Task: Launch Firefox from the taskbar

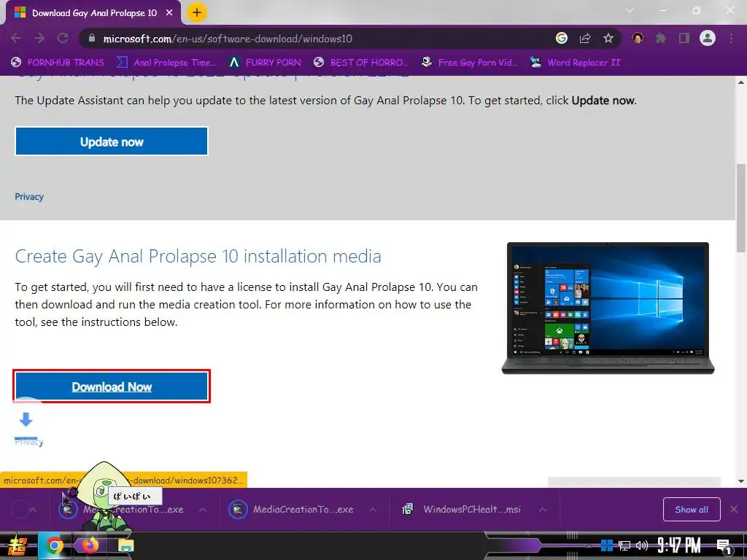Action: [x=90, y=545]
